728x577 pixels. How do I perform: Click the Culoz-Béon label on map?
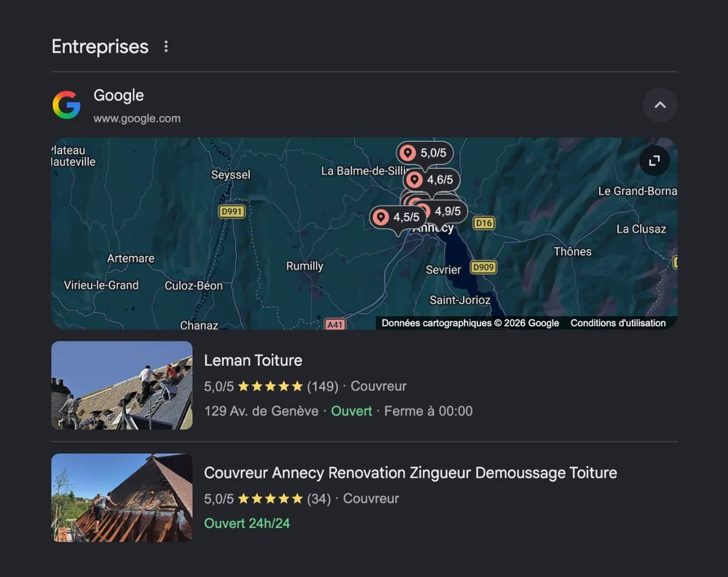(x=194, y=286)
